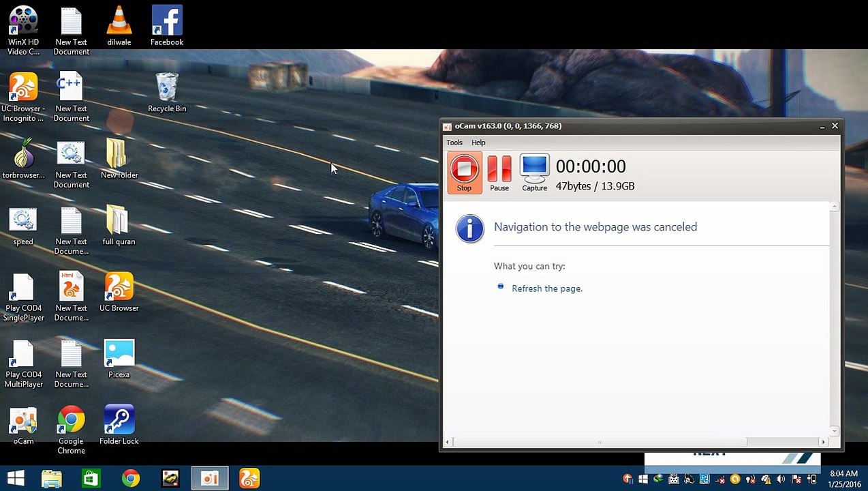The height and width of the screenshot is (491, 868).
Task: Open the Windows Start button
Action: tap(16, 478)
